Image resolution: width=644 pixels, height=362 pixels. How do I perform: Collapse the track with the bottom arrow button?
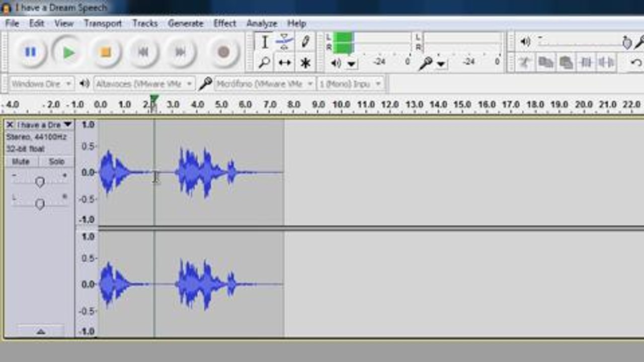(x=41, y=331)
